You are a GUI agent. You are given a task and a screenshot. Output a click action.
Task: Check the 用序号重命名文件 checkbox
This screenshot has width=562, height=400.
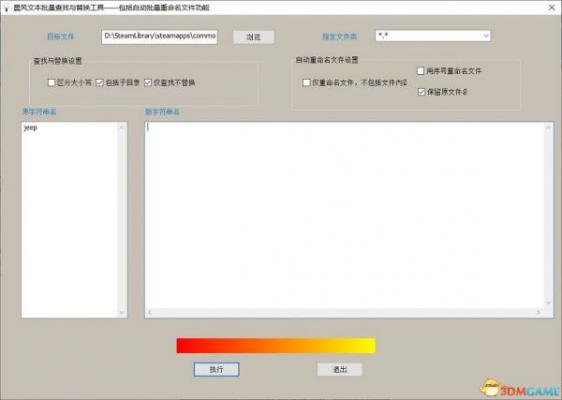point(421,71)
